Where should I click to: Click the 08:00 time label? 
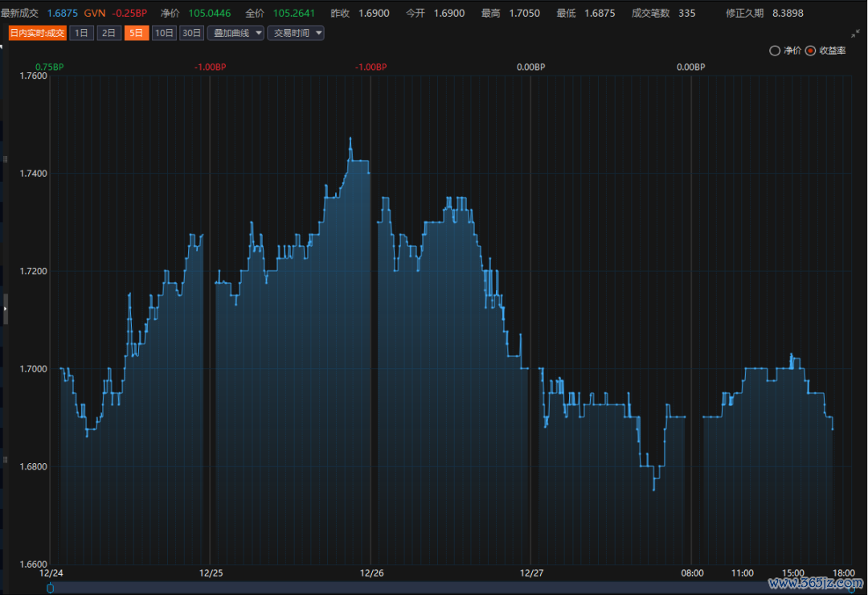click(693, 572)
